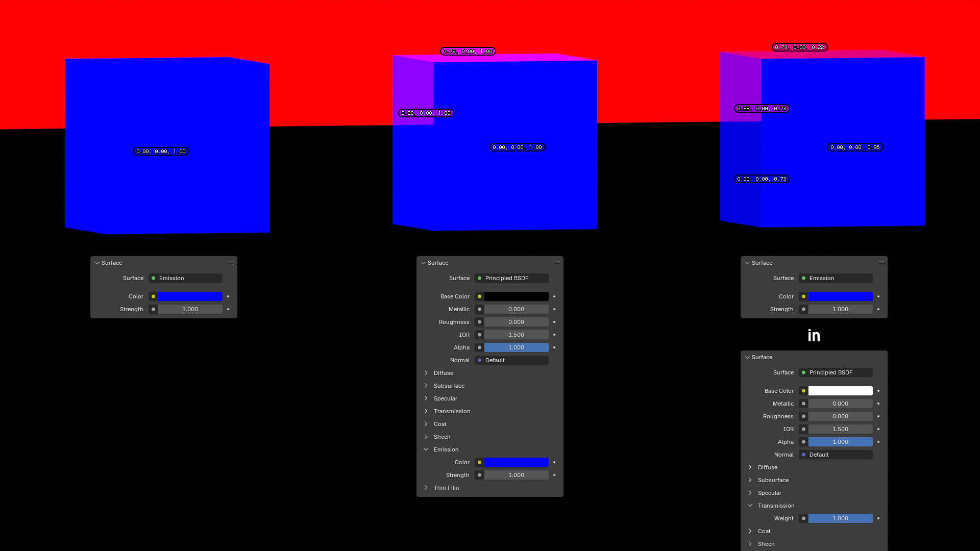Click animate dot right of IOR in middle panel
The height and width of the screenshot is (551, 980).
[554, 335]
